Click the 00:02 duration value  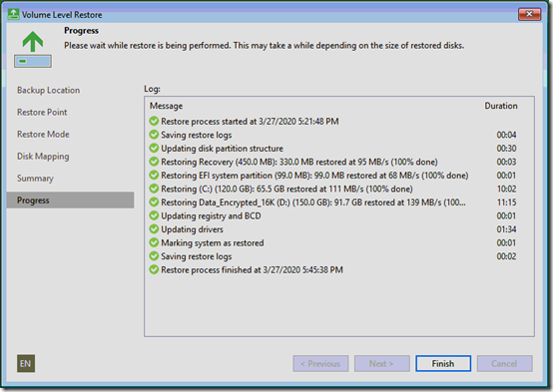[x=506, y=256]
